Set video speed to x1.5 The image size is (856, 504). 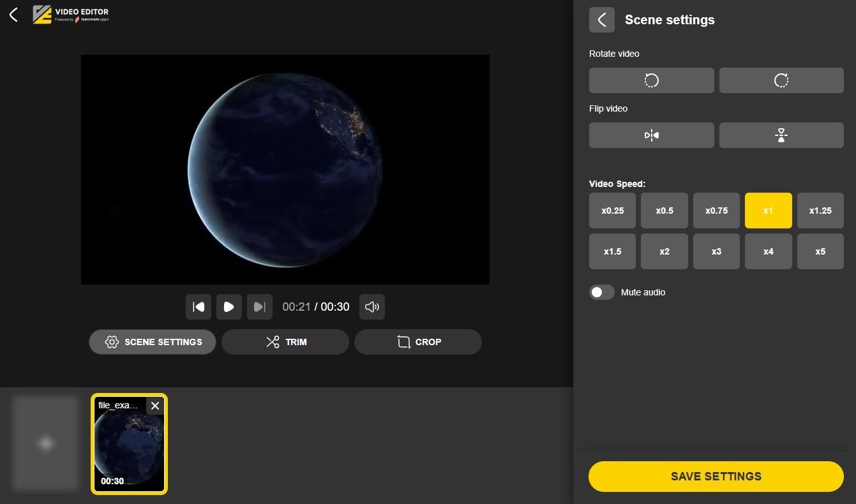[x=612, y=251]
